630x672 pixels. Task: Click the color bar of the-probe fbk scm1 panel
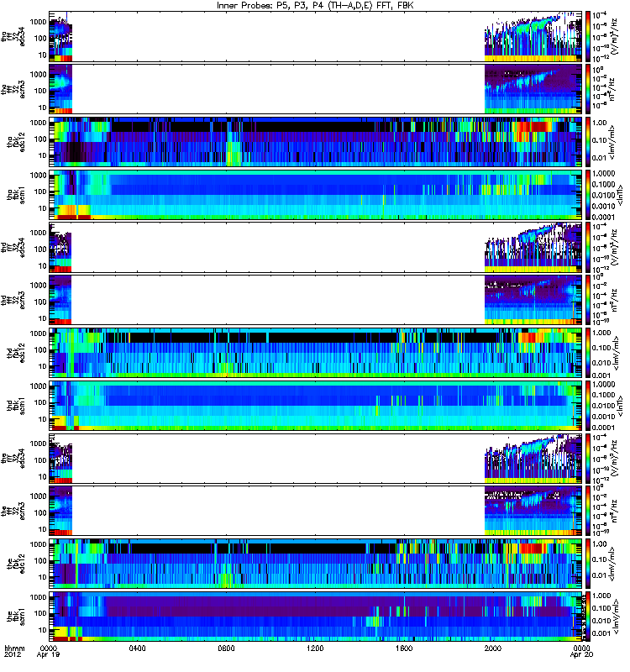pyautogui.click(x=587, y=617)
